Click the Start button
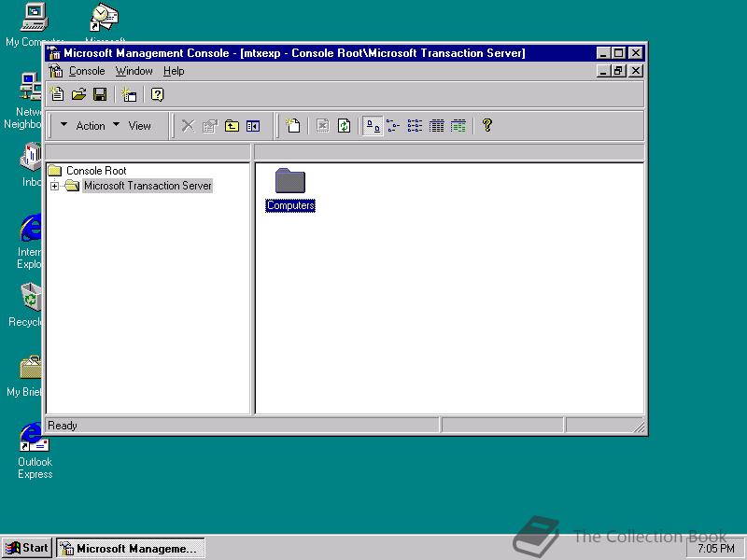747x560 pixels. pyautogui.click(x=28, y=548)
